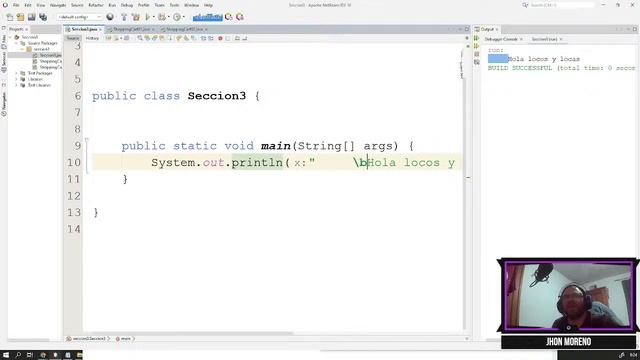Click the Clean and Build Project icon

coord(136,17)
